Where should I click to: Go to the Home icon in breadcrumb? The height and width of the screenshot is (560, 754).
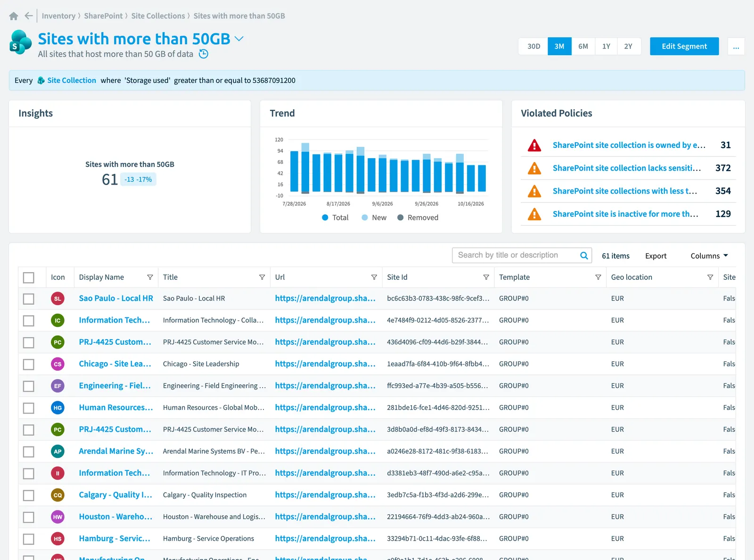pyautogui.click(x=14, y=16)
